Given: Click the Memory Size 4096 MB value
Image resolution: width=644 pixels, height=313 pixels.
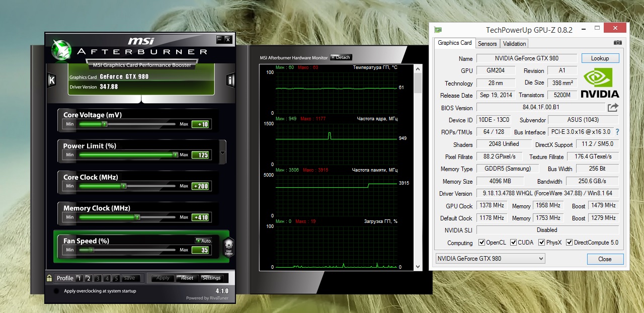Looking at the screenshot, I should (x=500, y=181).
